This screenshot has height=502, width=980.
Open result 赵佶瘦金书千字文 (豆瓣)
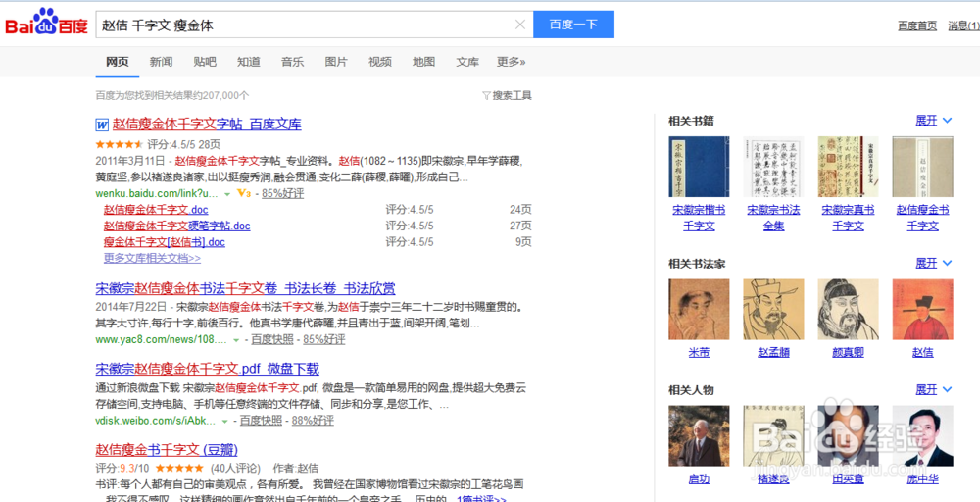[x=167, y=449]
